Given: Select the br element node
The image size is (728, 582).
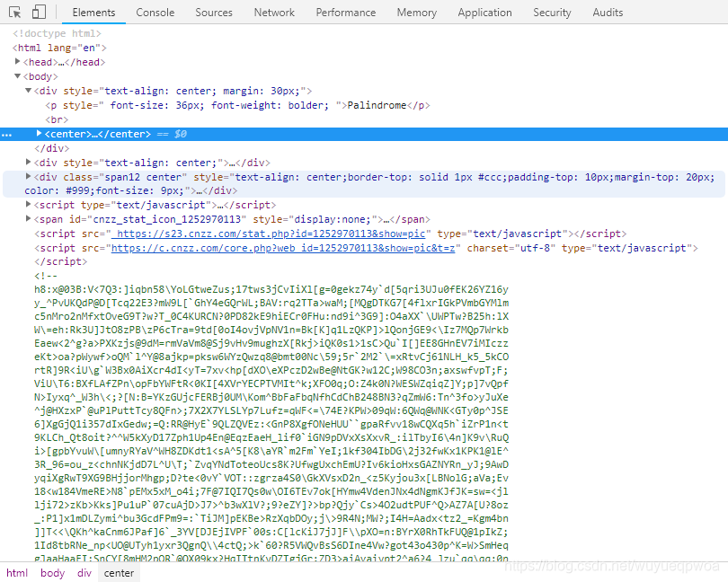Looking at the screenshot, I should point(57,119).
